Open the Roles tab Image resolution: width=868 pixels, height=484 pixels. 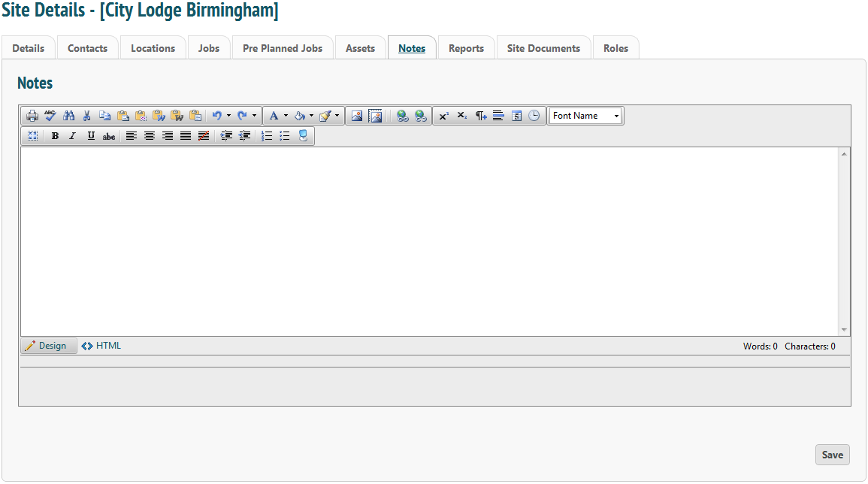pos(615,48)
